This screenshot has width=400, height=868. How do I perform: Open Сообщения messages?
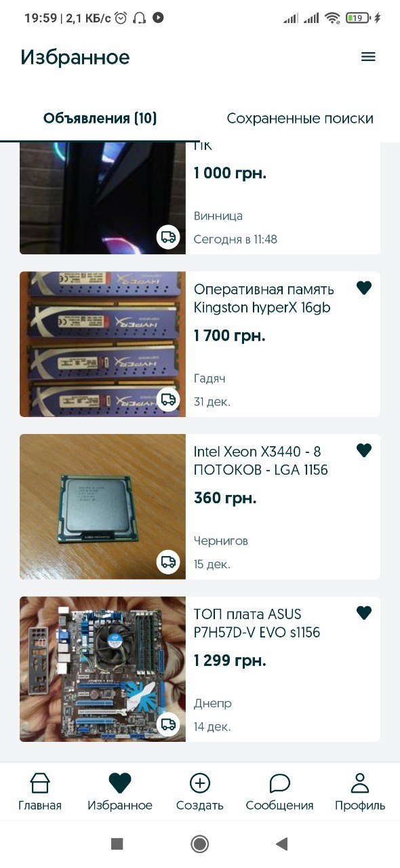click(280, 792)
